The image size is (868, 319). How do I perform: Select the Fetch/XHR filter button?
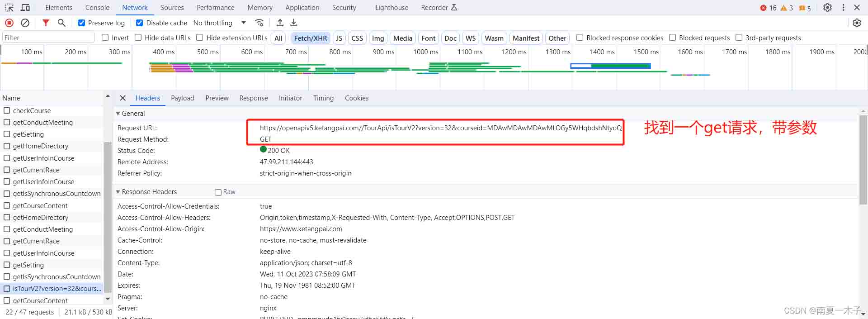(310, 38)
